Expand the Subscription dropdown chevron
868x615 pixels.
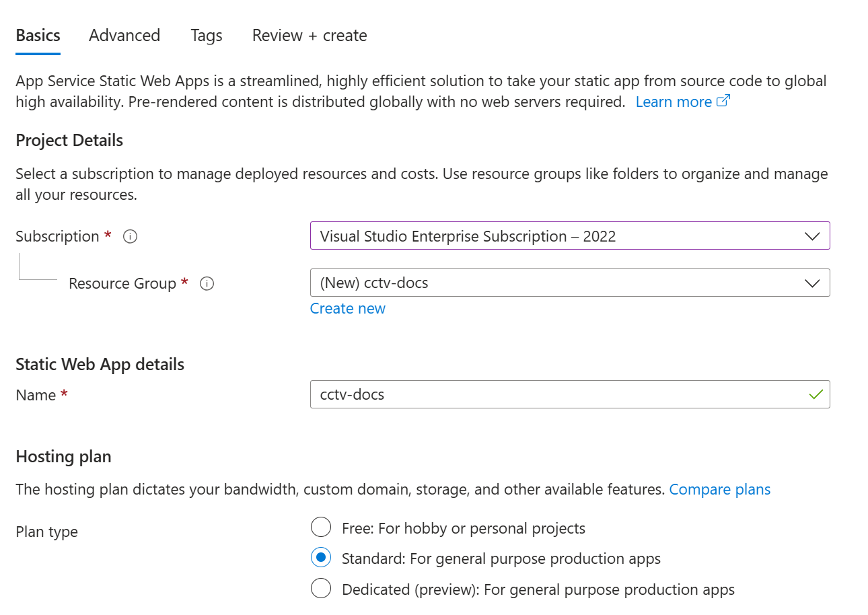(812, 236)
